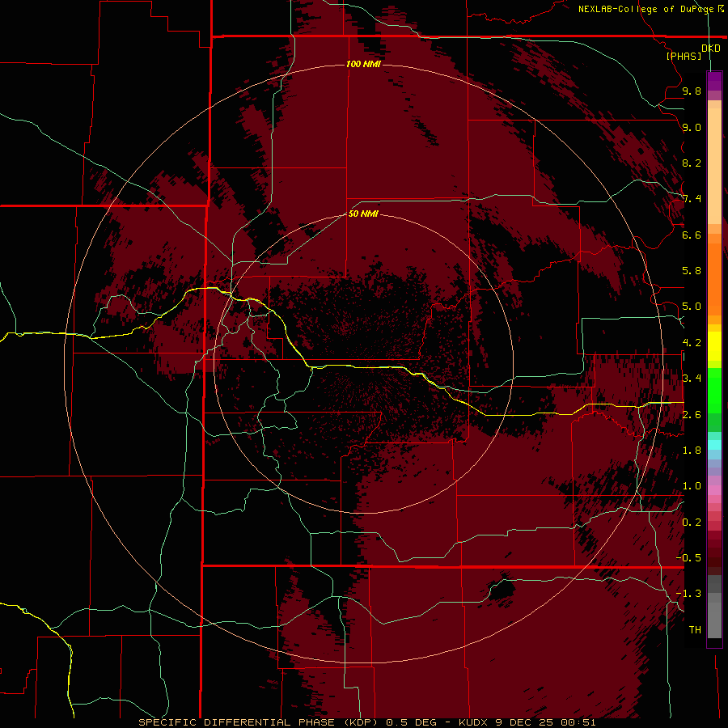728x728 pixels.
Task: Click the 0.2 scale label
Action: click(x=692, y=522)
